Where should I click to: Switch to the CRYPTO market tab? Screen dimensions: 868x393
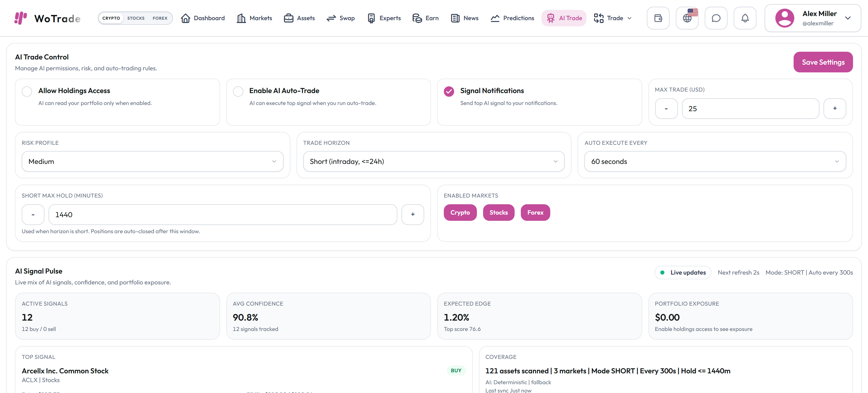tap(111, 18)
